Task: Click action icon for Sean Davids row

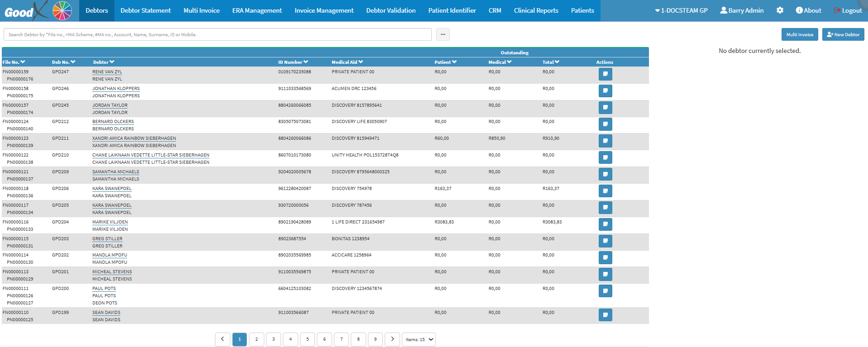Action: tap(605, 315)
